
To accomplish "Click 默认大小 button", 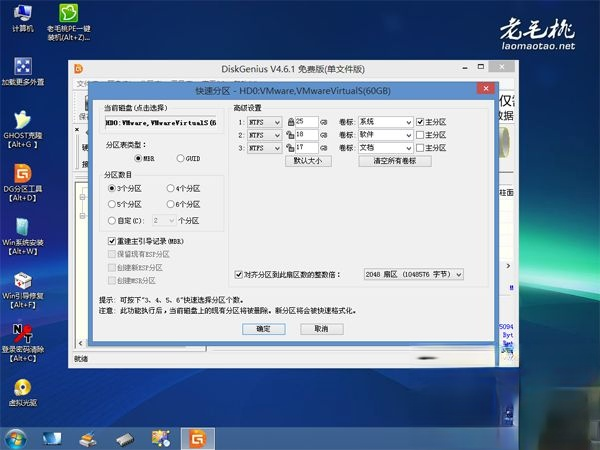I will 308,161.
